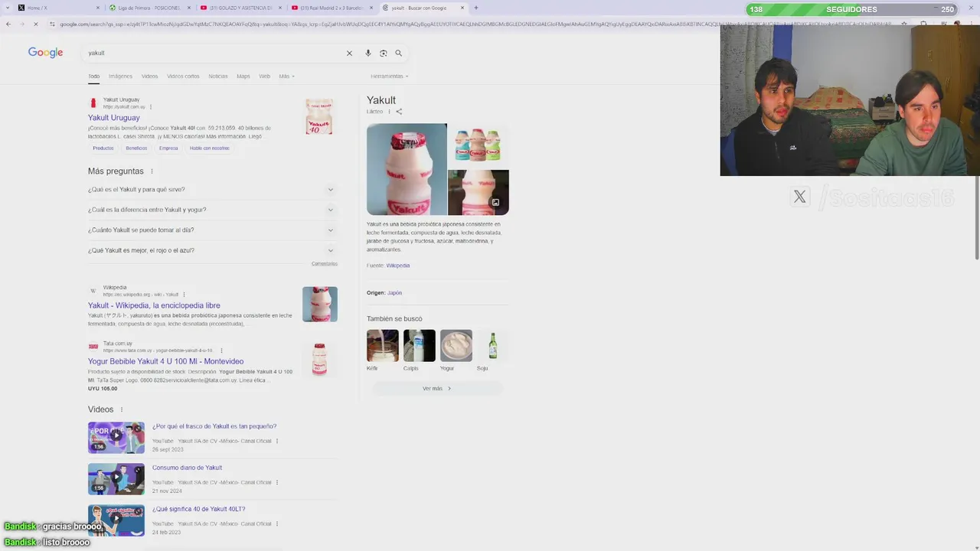Open the Wikipedia source link in Yakult panel

pos(397,266)
